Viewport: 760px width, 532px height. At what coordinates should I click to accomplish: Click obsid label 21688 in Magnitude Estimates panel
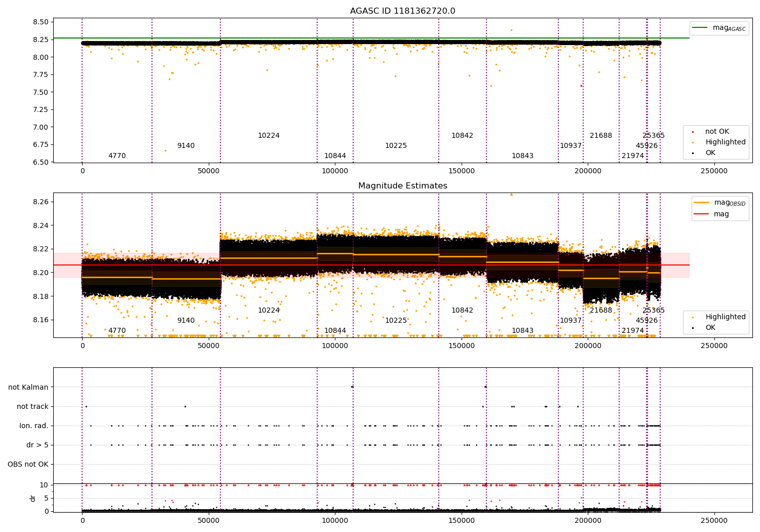tap(601, 310)
